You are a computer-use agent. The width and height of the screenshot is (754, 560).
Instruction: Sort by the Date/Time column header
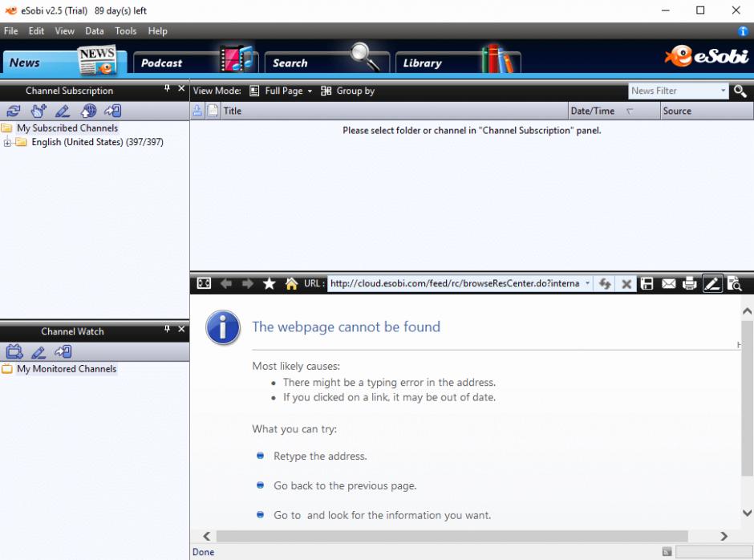(614, 112)
